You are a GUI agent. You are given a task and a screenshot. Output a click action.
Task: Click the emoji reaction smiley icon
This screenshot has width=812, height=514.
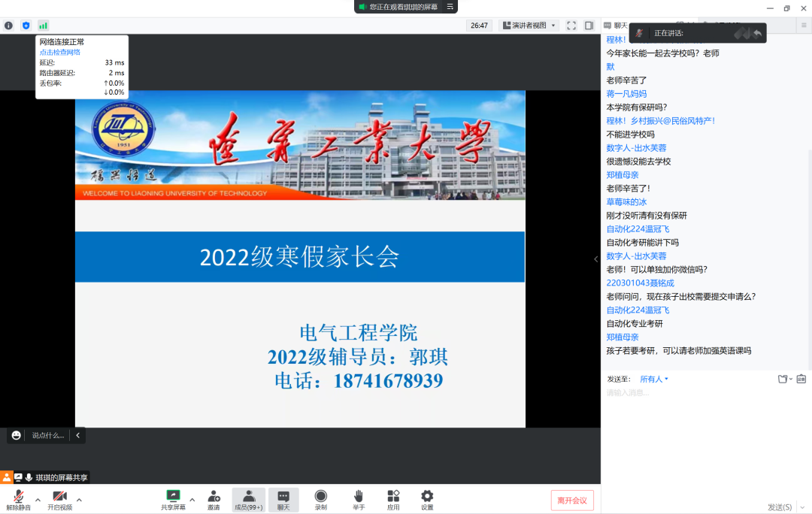pyautogui.click(x=16, y=435)
